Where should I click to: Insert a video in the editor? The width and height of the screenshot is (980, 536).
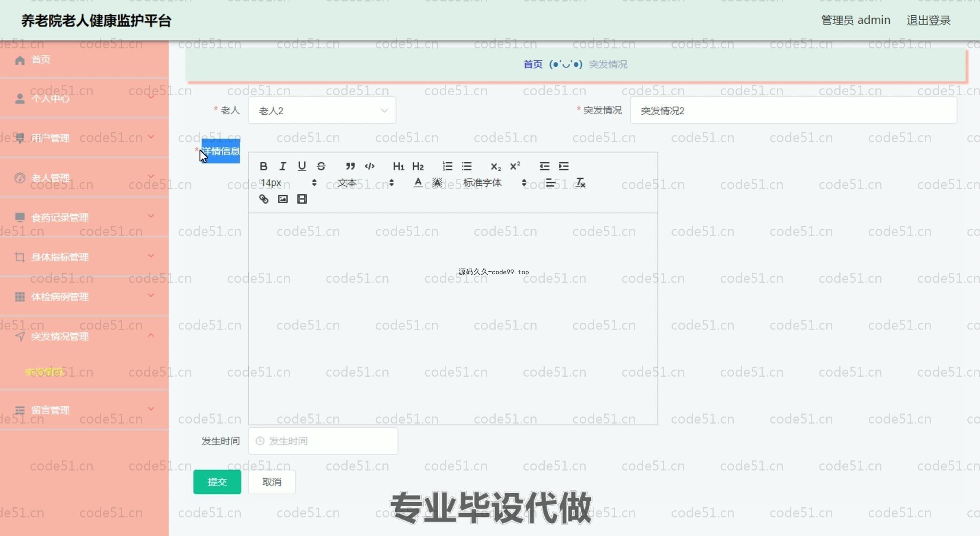tap(302, 199)
